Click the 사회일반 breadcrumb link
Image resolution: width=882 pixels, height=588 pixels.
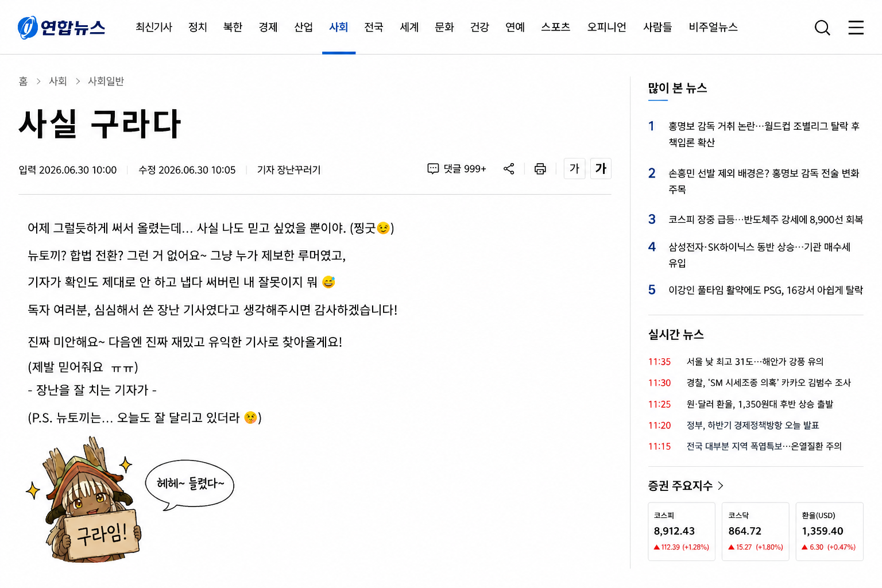106,81
